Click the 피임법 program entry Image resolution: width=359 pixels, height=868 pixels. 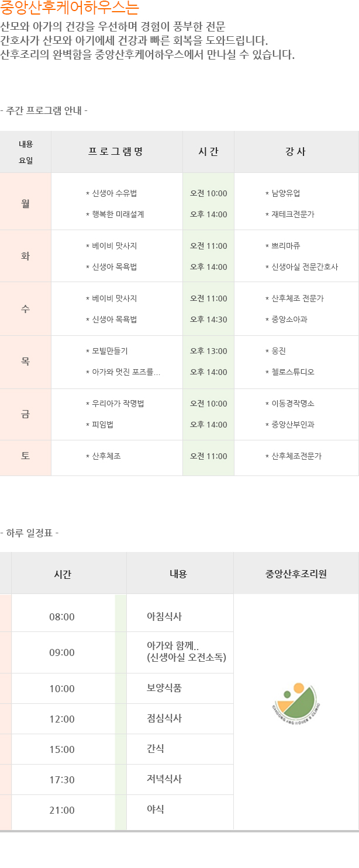click(99, 425)
